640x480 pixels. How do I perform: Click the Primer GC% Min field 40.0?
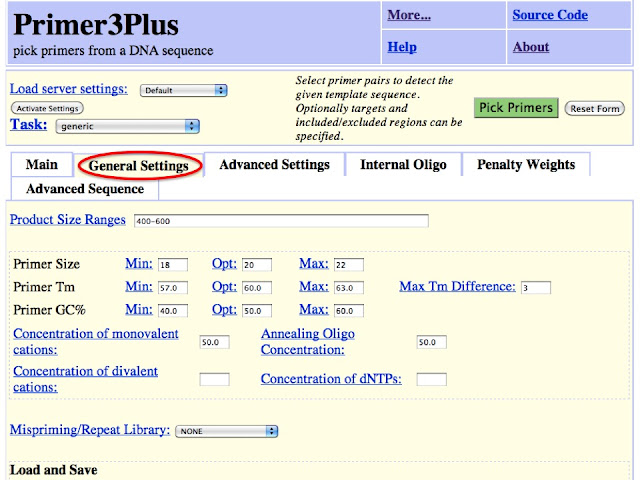[173, 311]
